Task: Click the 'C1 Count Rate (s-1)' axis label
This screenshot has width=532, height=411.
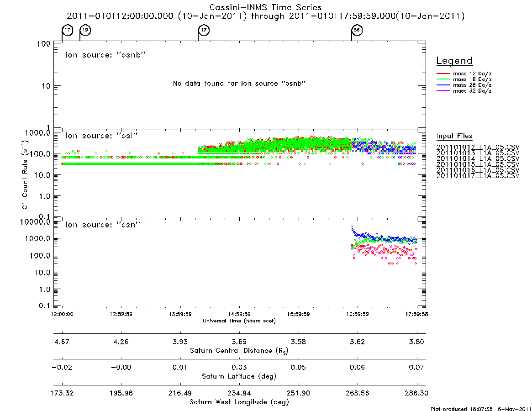Action: [x=25, y=174]
